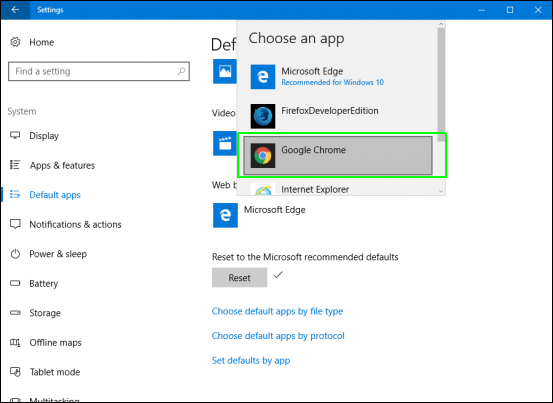Click the app list scroll-up arrow
The height and width of the screenshot is (403, 553).
(441, 24)
